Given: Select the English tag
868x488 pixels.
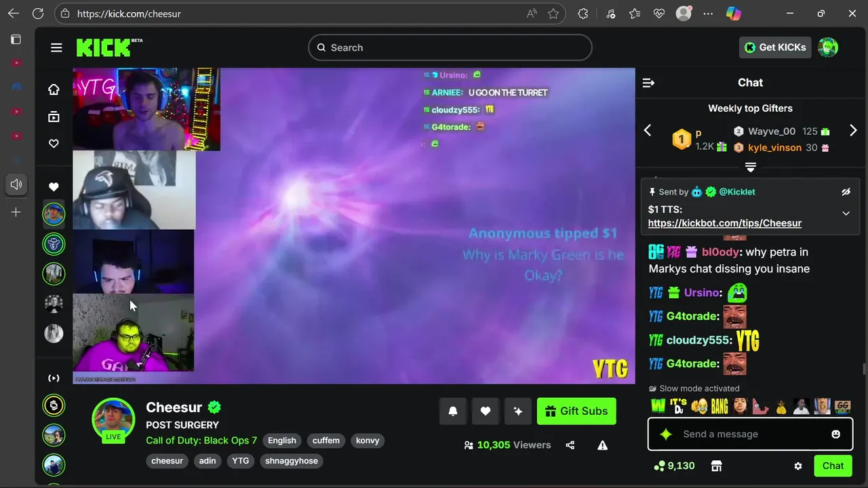Looking at the screenshot, I should point(282,441).
